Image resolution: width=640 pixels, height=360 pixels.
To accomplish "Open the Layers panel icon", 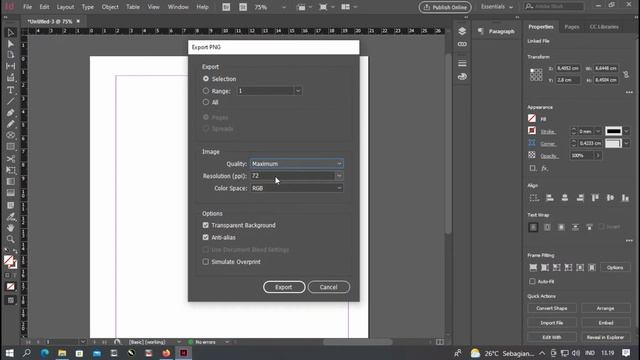I will tap(462, 31).
